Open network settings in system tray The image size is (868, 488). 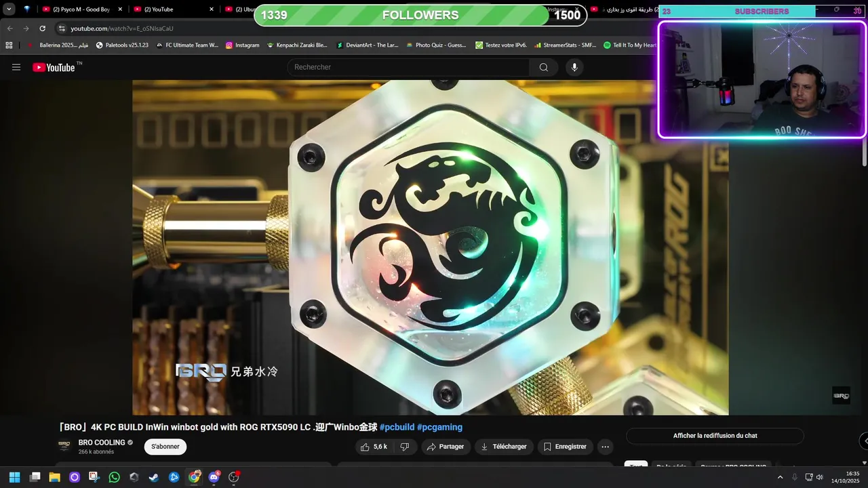coord(809,477)
